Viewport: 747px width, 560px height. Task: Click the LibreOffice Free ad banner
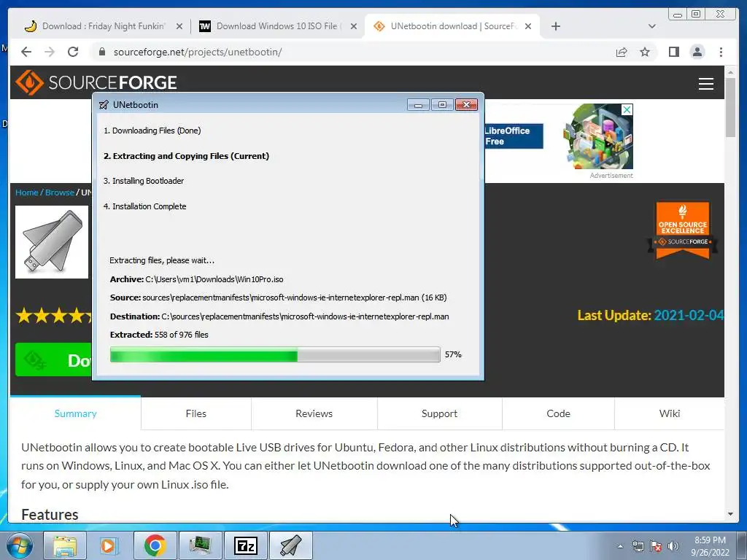pyautogui.click(x=513, y=136)
